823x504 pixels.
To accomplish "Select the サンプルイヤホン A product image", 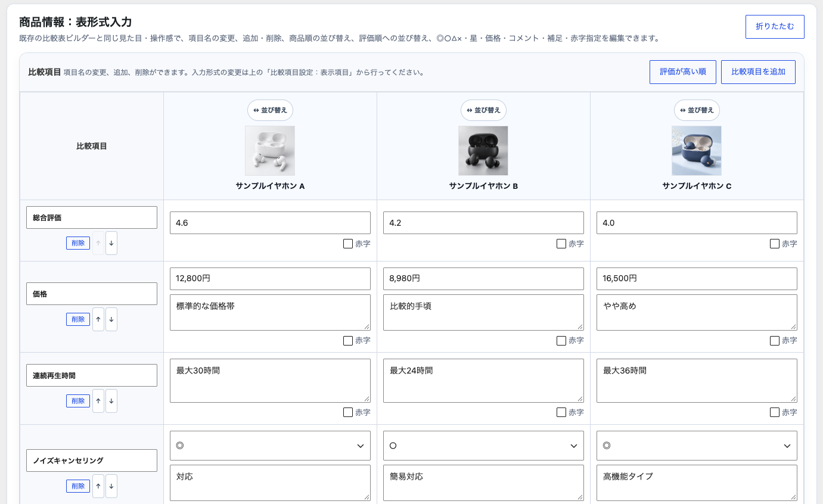I will pyautogui.click(x=270, y=151).
